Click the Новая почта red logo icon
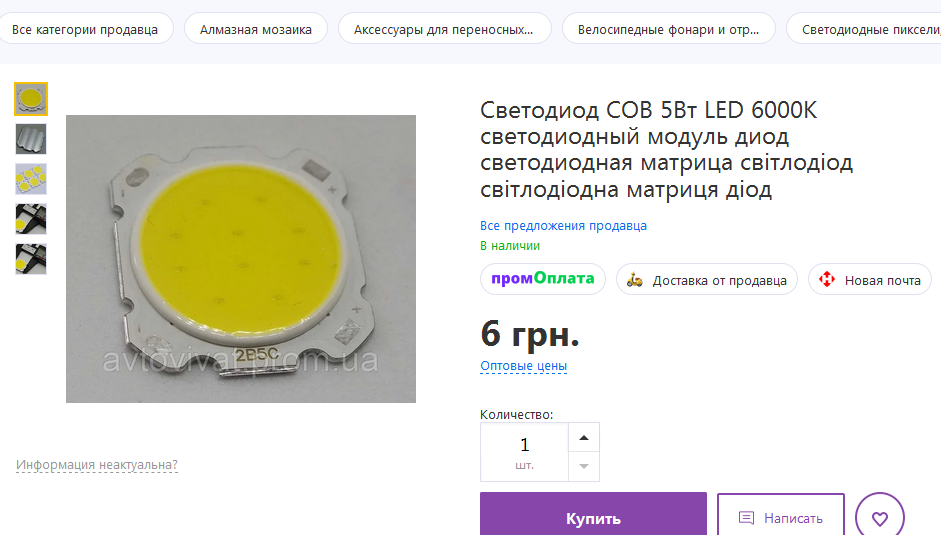This screenshot has height=535, width=941. 826,279
